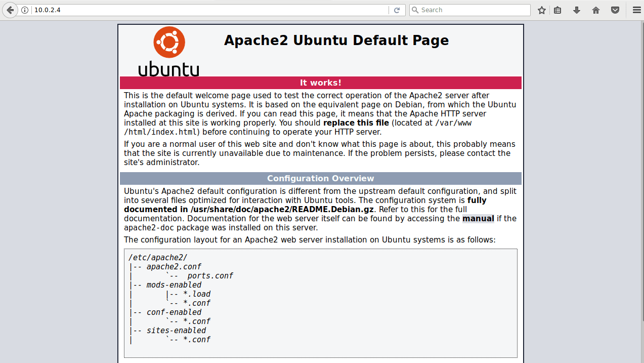
Task: Click ports.conf in the config tree
Action: coord(210,276)
